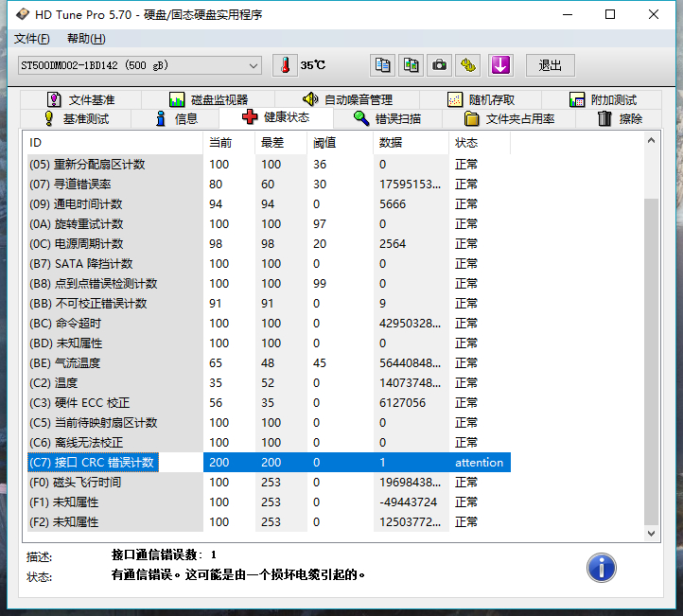
Task: Select row (C7) 接口 CRC 错误计数
Action: click(x=269, y=462)
